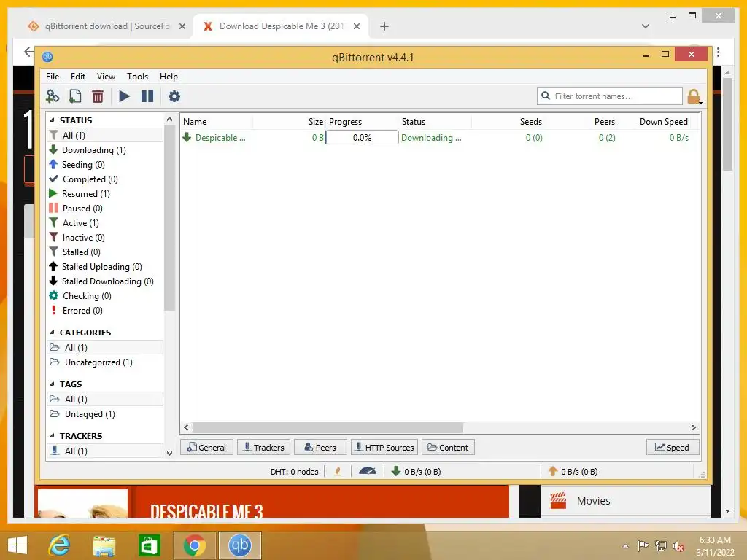The image size is (747, 560).
Task: Open the Help menu
Action: coord(169,77)
